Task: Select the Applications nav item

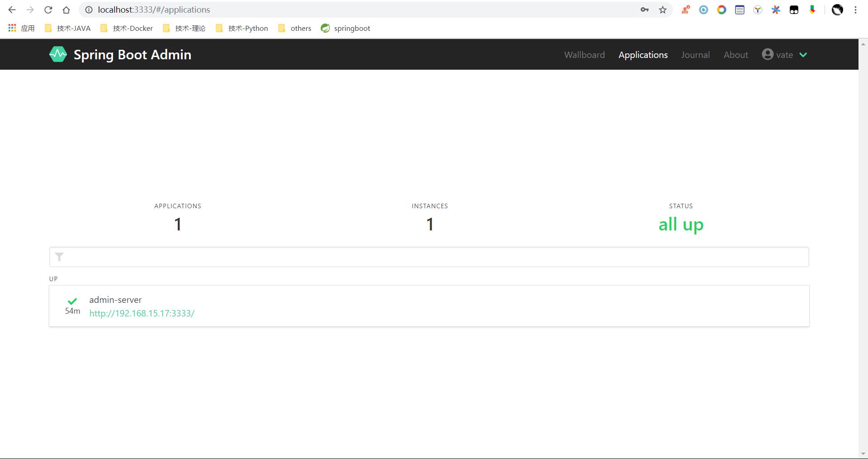Action: (643, 55)
